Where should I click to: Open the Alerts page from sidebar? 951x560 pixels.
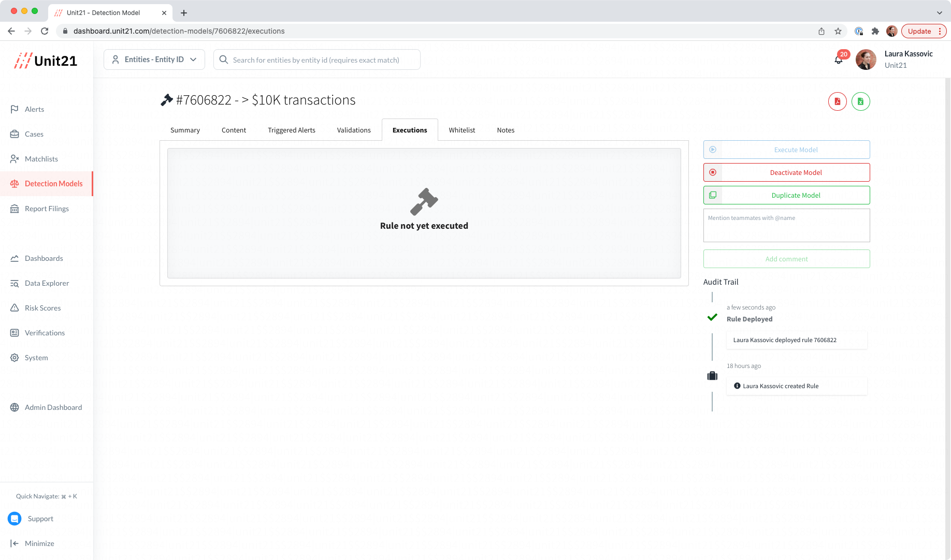tap(34, 109)
